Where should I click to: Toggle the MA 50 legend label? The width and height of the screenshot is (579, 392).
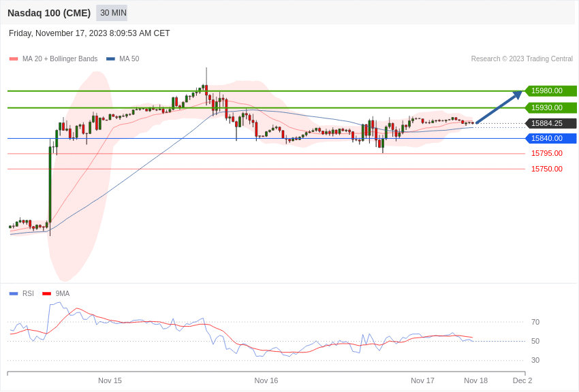pos(129,59)
